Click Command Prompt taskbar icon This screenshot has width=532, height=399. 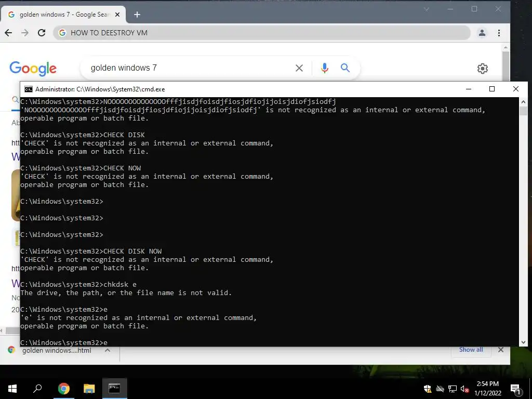point(114,389)
